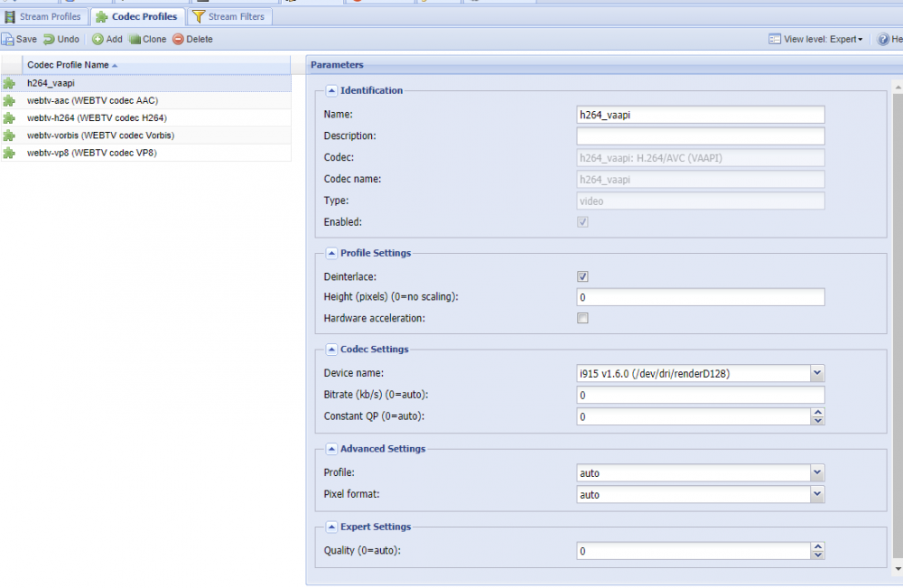
Task: Select webtv-vp8 (WEBTV codec VP8) row
Action: point(145,153)
